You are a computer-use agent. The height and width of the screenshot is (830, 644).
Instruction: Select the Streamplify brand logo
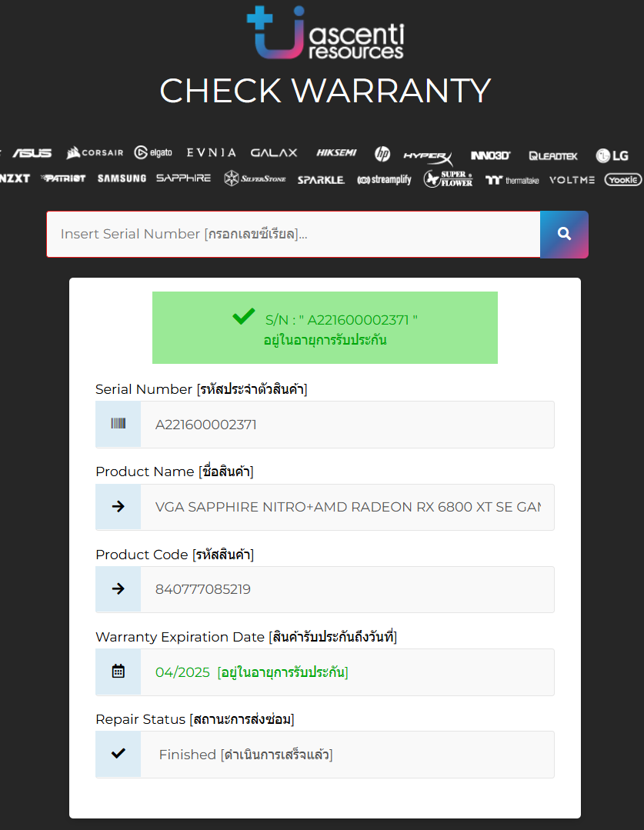(x=384, y=180)
